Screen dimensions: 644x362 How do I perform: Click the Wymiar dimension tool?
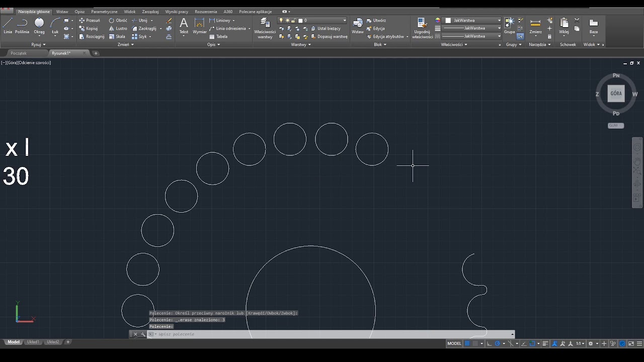pos(200,26)
